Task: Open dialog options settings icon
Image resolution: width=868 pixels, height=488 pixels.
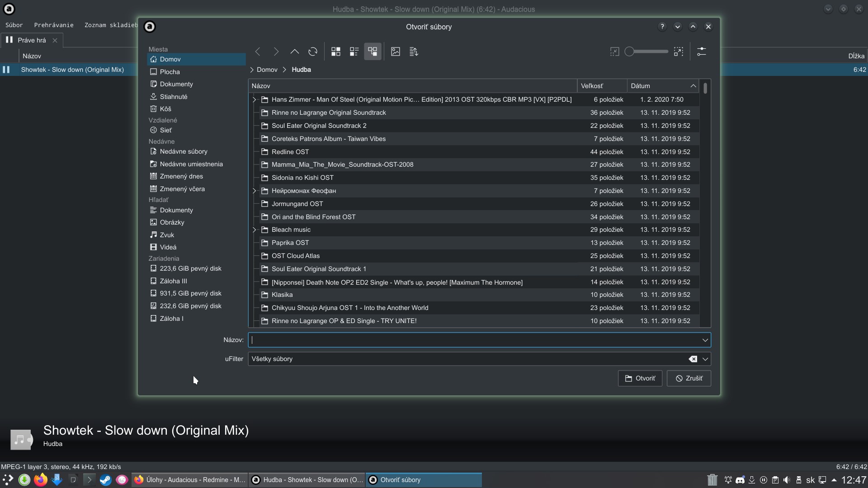Action: click(x=702, y=52)
